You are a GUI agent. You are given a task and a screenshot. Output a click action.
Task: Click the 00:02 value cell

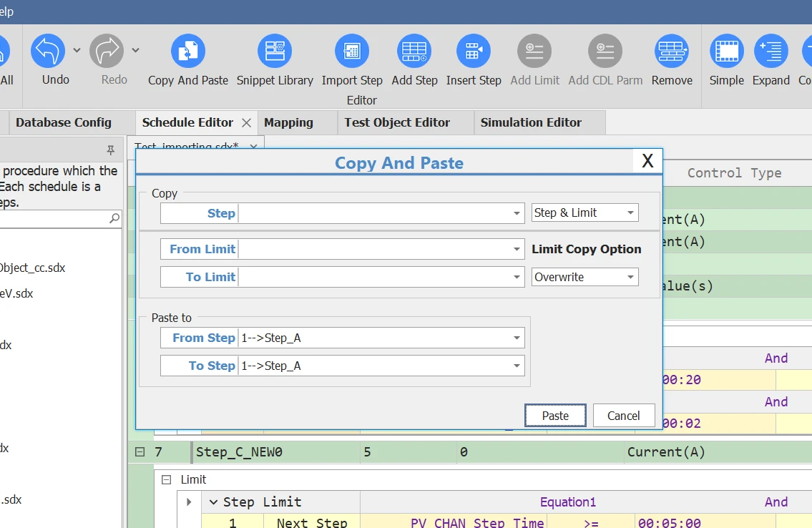tap(719, 424)
